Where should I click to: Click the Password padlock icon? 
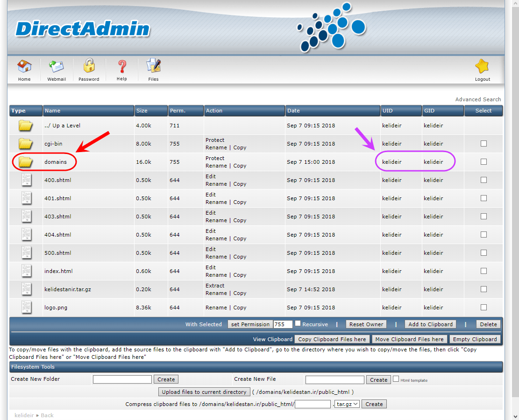tap(89, 65)
